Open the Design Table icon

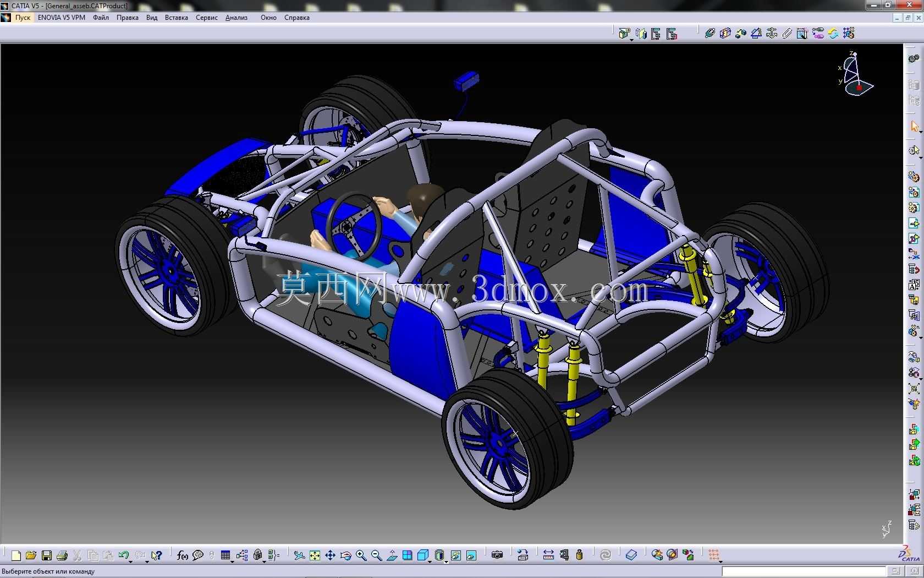pos(225,555)
